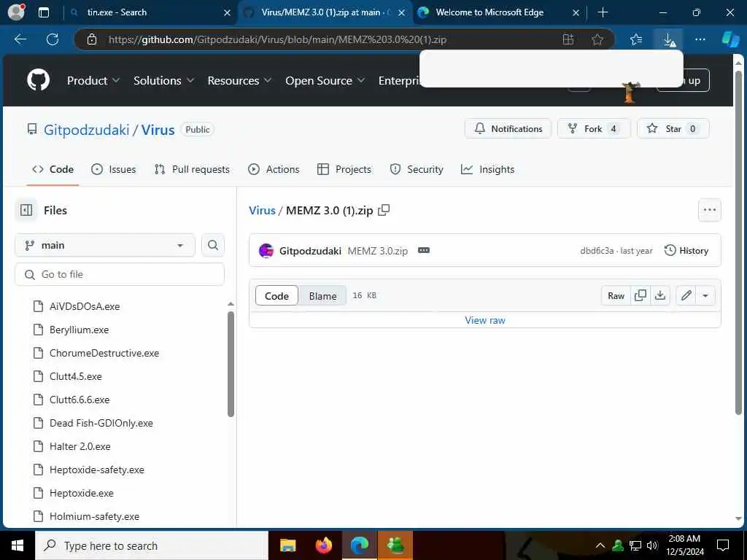Open Halter 2.0.exe in file tree
Viewport: 747px width, 560px height.
(80, 446)
